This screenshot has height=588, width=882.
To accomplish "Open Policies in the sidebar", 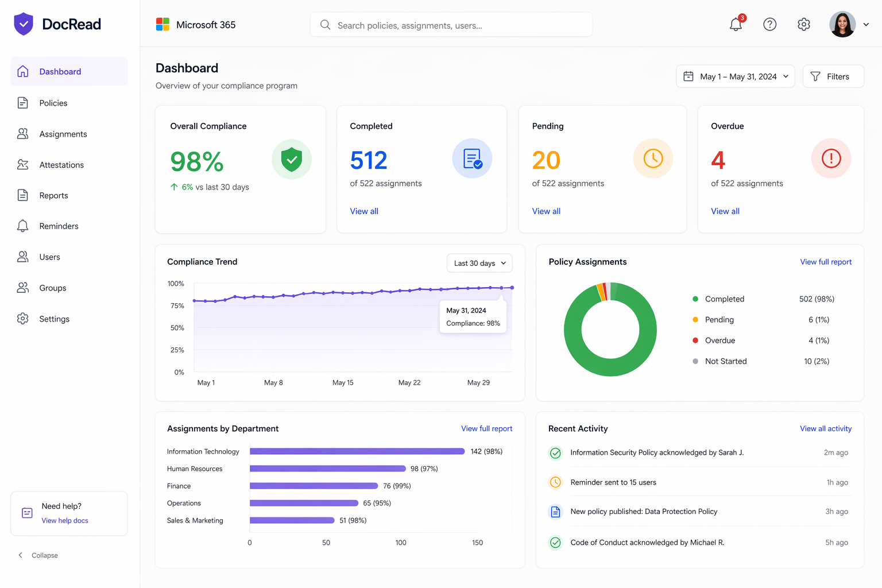I will [x=53, y=103].
